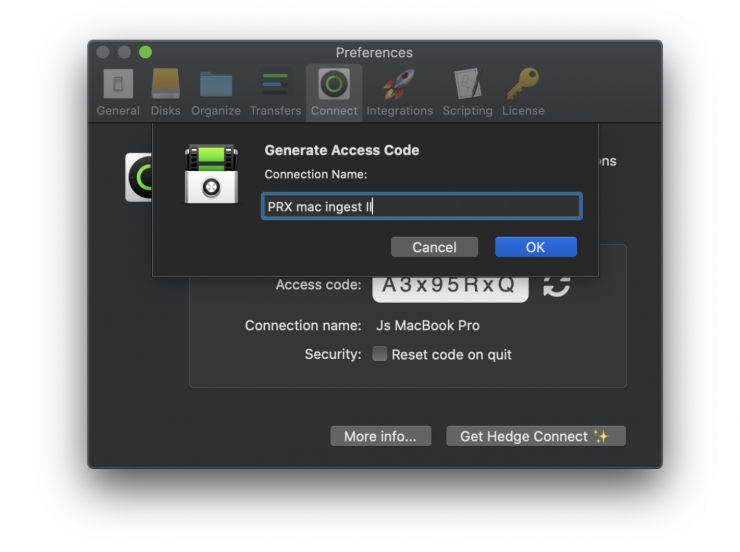Select the Connect preferences pane
The image size is (740, 552).
point(334,92)
